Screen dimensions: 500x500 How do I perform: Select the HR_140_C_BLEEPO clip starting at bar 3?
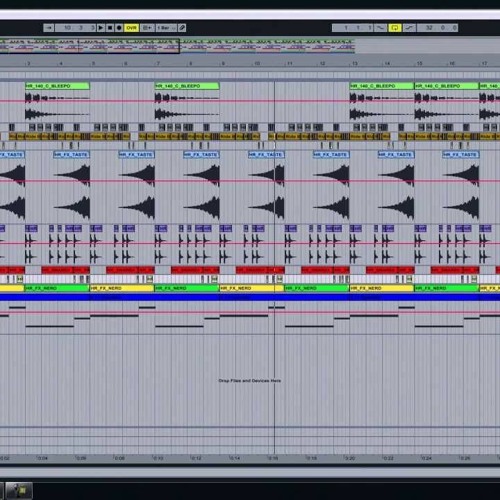[x=57, y=86]
